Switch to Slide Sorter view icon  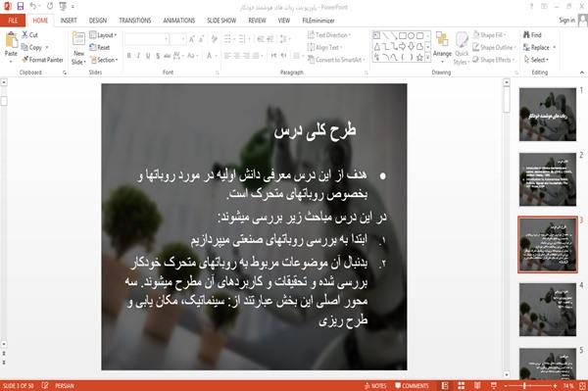[x=462, y=386]
